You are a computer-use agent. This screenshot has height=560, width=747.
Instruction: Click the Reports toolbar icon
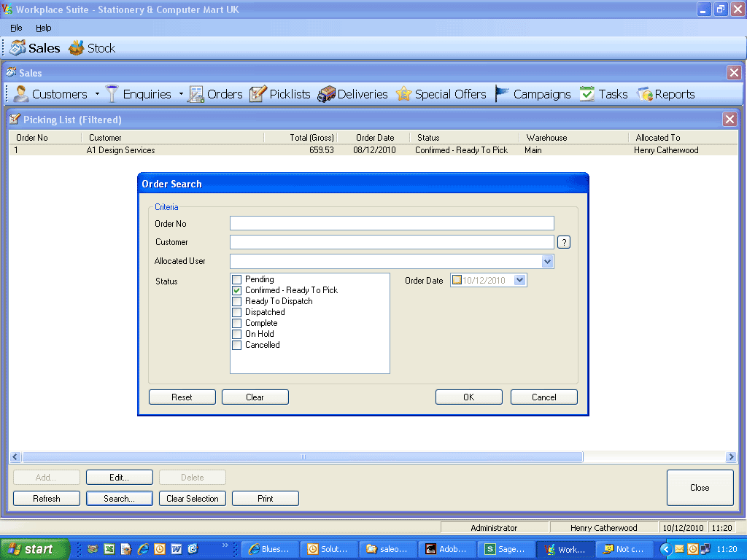[645, 94]
